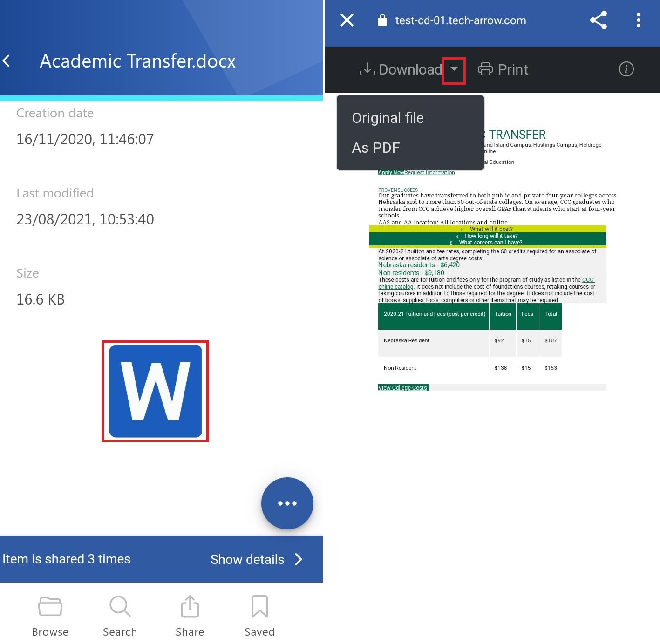Click the PROVEN SUCCESS heading

click(x=398, y=190)
